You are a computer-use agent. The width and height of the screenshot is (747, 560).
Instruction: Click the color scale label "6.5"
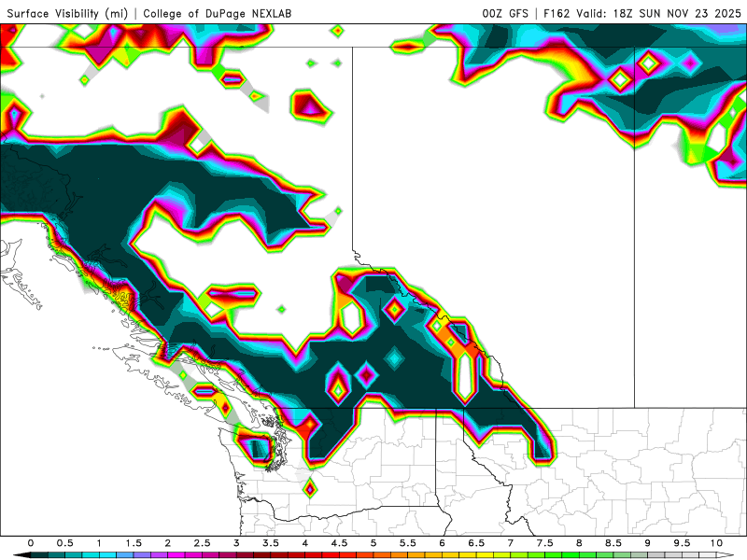pos(476,543)
